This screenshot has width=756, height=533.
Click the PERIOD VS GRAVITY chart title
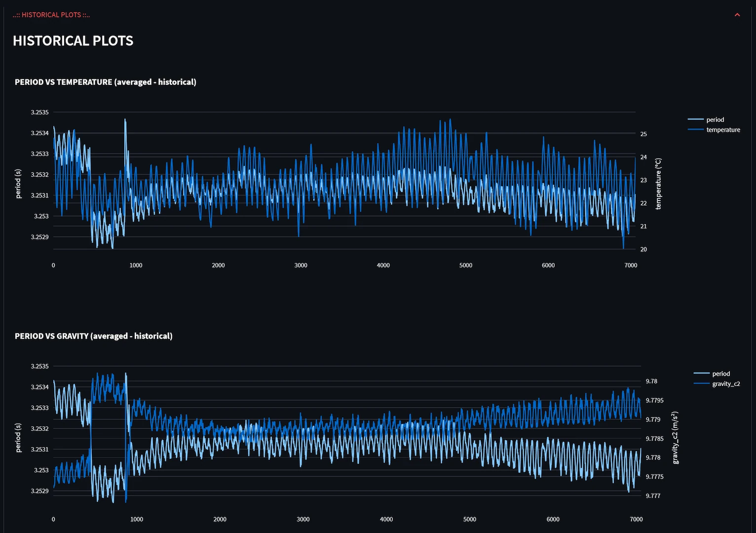click(93, 336)
